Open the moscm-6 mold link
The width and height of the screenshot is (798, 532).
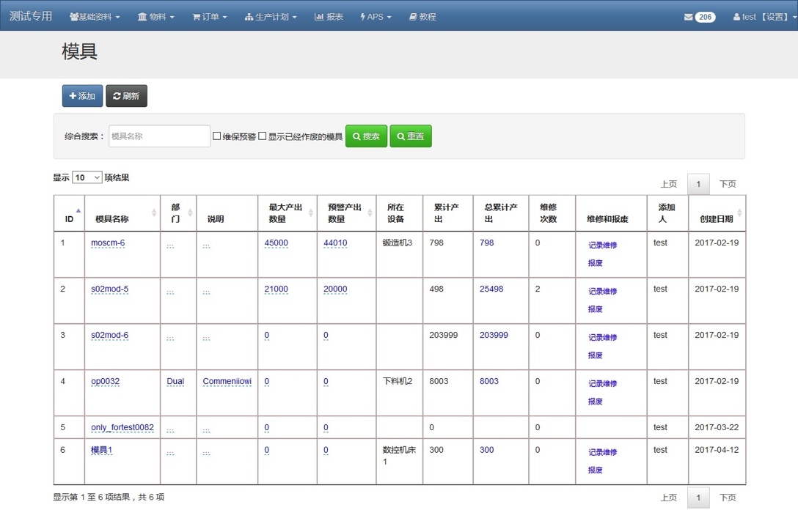click(x=108, y=243)
